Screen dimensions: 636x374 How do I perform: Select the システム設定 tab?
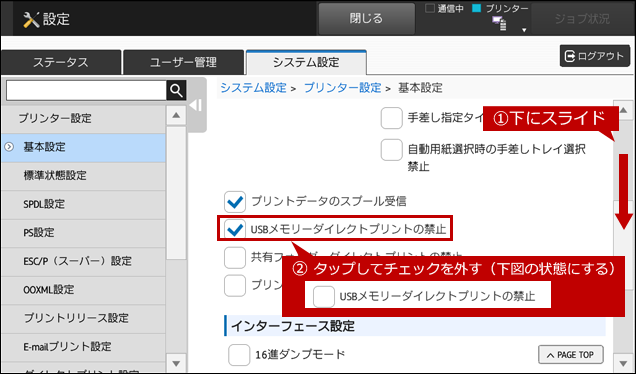point(306,62)
